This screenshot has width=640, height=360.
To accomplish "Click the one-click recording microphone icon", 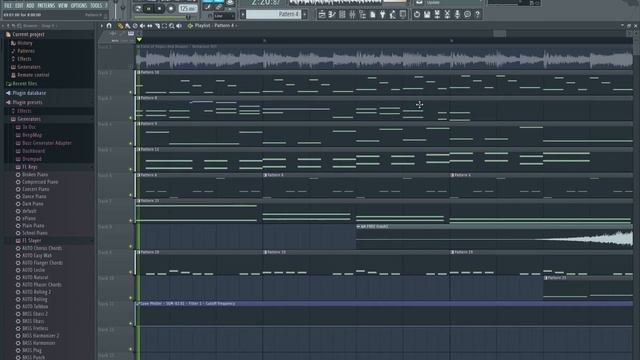I will click(x=457, y=15).
